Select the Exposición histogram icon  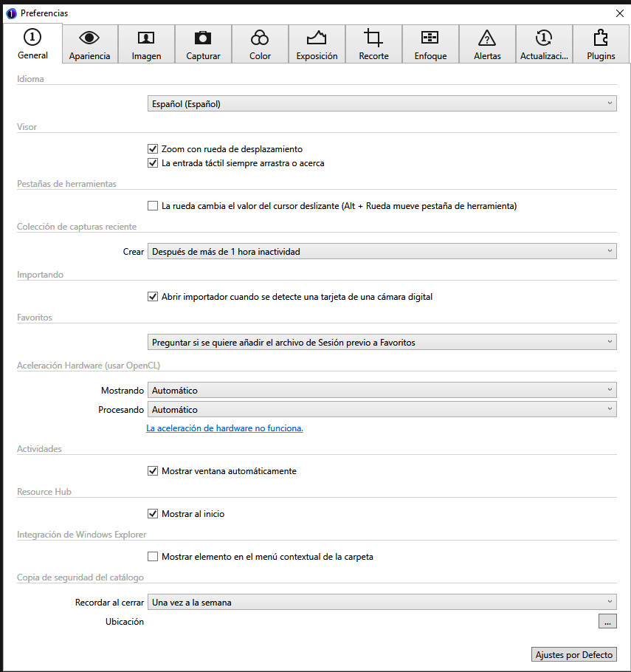pos(317,38)
